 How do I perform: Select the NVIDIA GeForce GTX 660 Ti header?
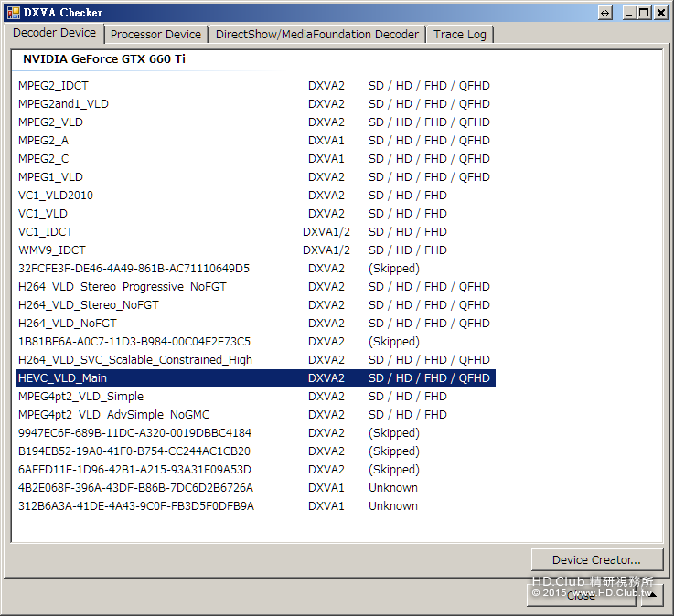[x=104, y=58]
